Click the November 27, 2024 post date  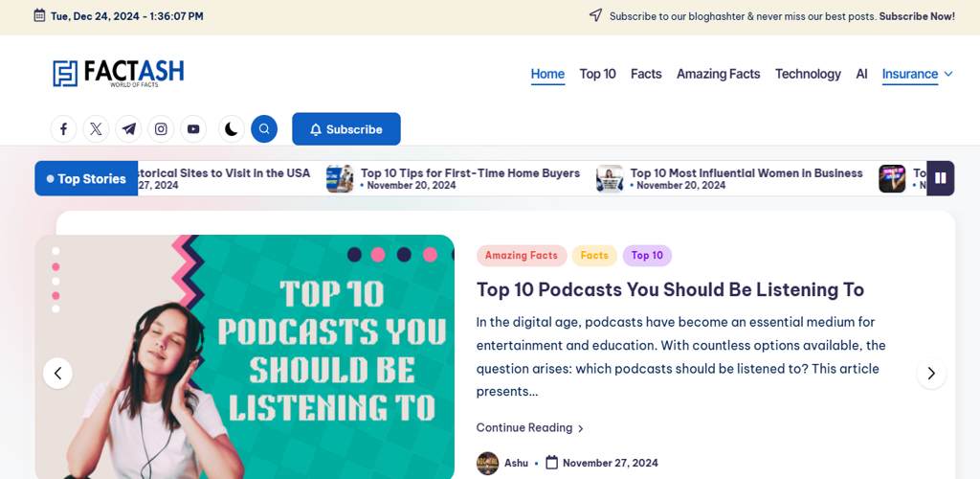[610, 464]
